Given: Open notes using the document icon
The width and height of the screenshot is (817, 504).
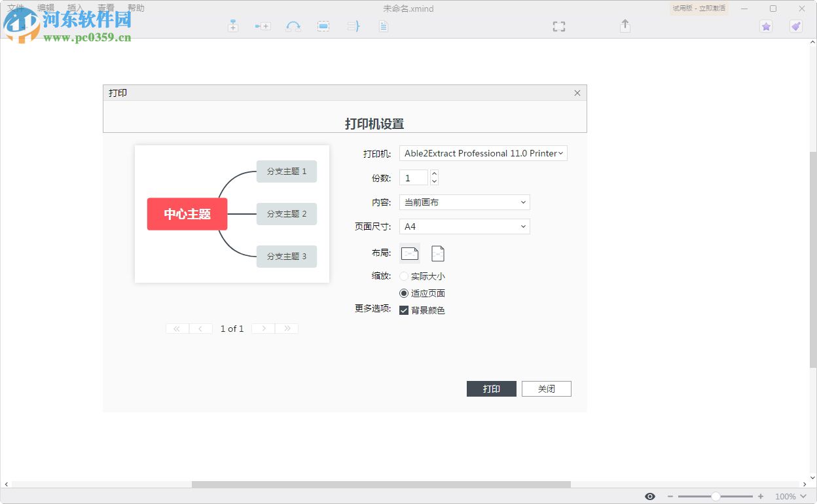Looking at the screenshot, I should point(383,26).
